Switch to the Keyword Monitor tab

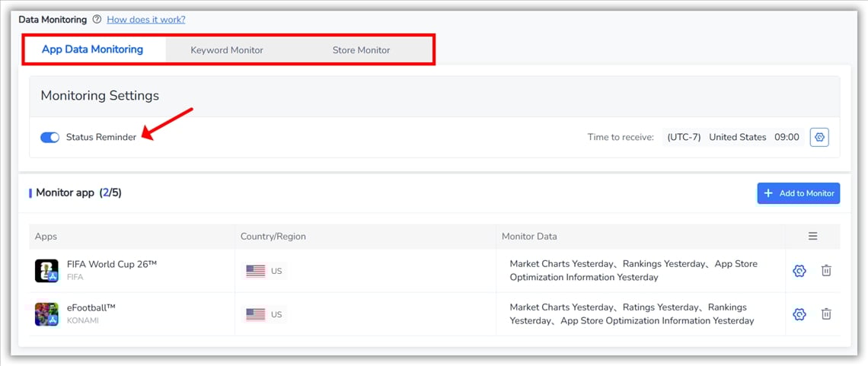pos(227,50)
